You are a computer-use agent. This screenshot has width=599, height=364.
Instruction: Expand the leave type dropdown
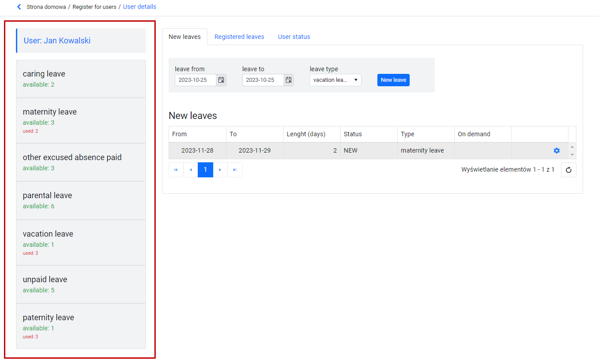point(335,80)
